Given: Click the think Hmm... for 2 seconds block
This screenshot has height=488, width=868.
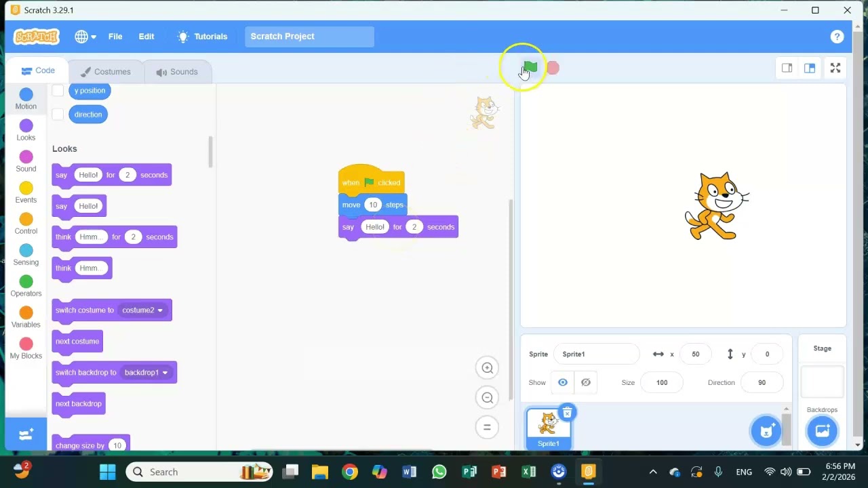Looking at the screenshot, I should [x=114, y=237].
